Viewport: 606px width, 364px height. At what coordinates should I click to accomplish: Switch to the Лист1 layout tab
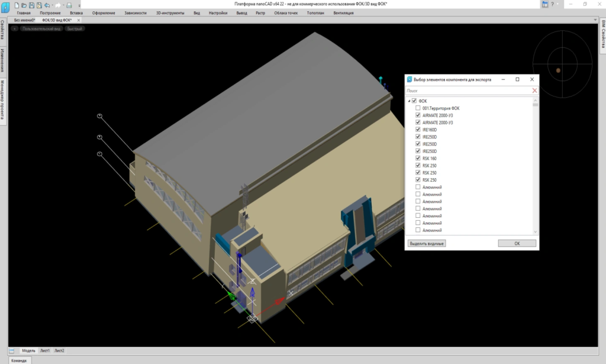click(x=44, y=350)
